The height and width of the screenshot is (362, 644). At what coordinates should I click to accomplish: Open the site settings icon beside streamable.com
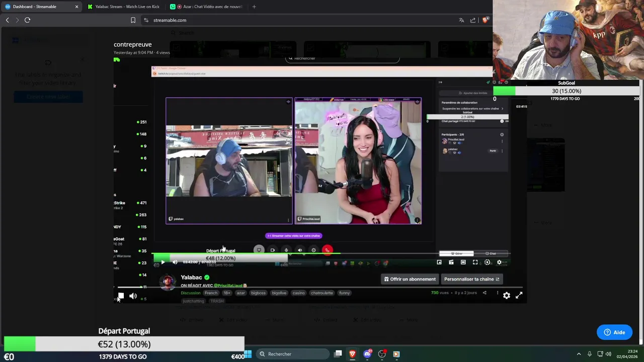pos(146,20)
